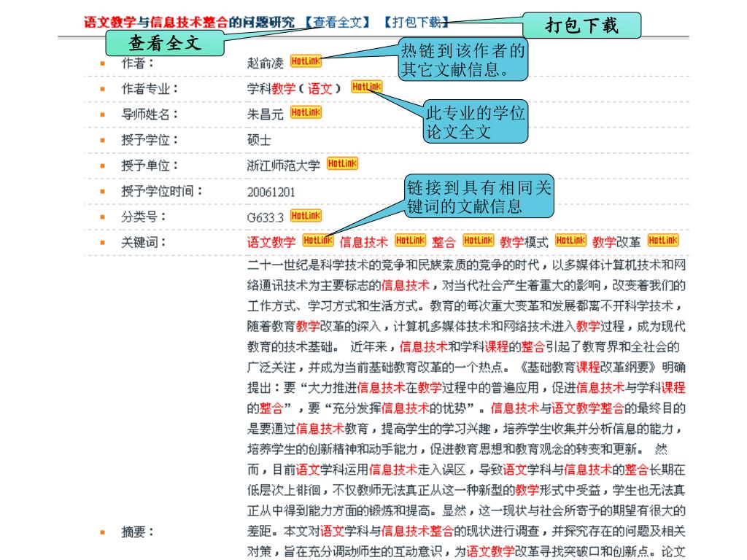Viewport: 747px width, 560px height.
Task: Click the 授予单位: field label
Action: tap(150, 166)
